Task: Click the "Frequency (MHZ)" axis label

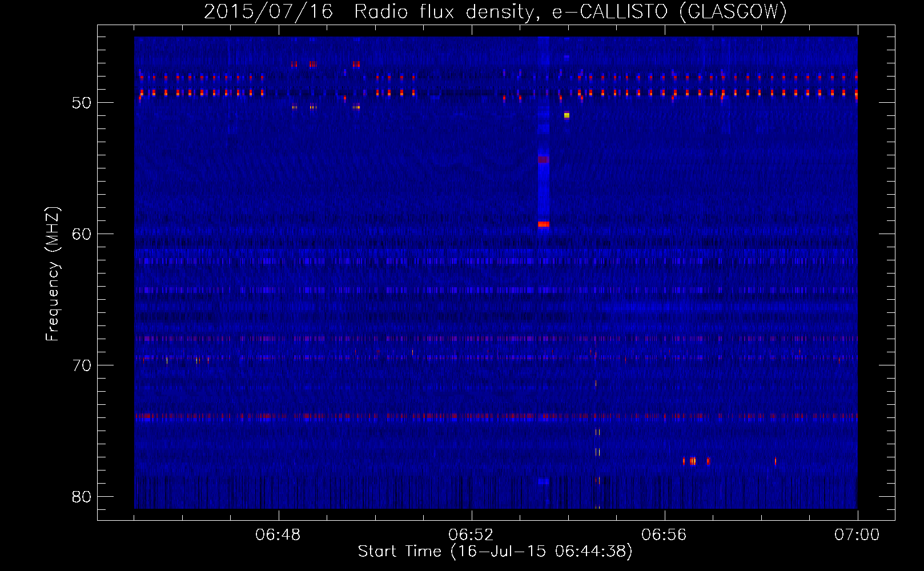Action: tap(52, 274)
